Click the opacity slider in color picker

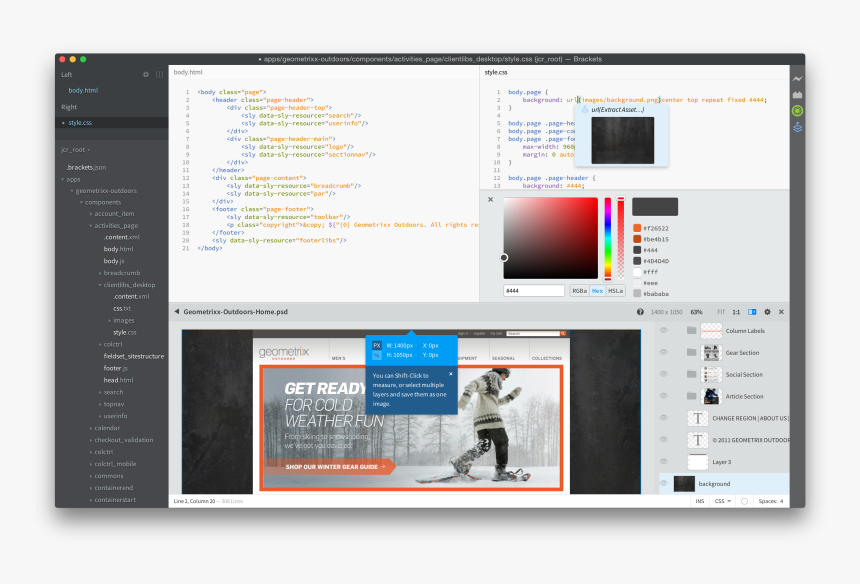tap(621, 239)
